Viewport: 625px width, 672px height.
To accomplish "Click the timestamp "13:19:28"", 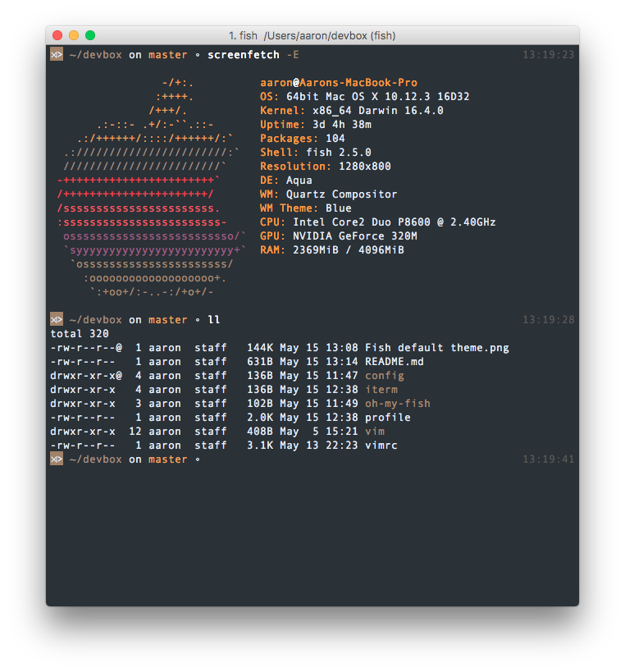I will [x=549, y=320].
